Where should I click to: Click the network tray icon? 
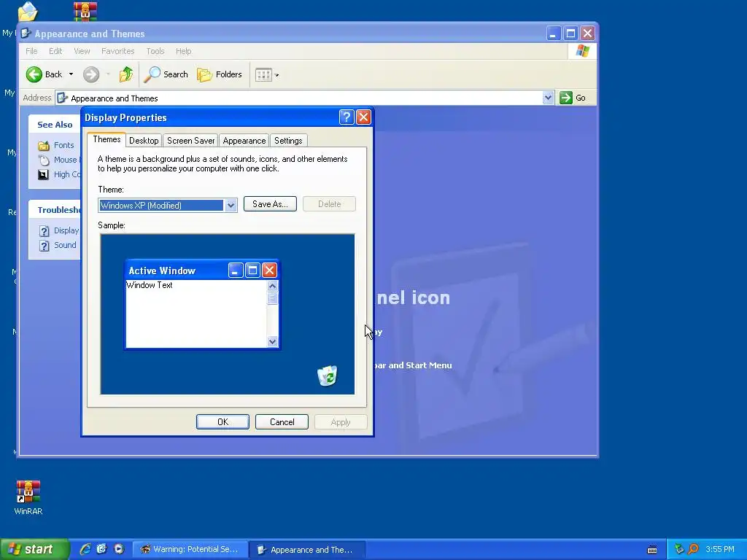pos(679,549)
